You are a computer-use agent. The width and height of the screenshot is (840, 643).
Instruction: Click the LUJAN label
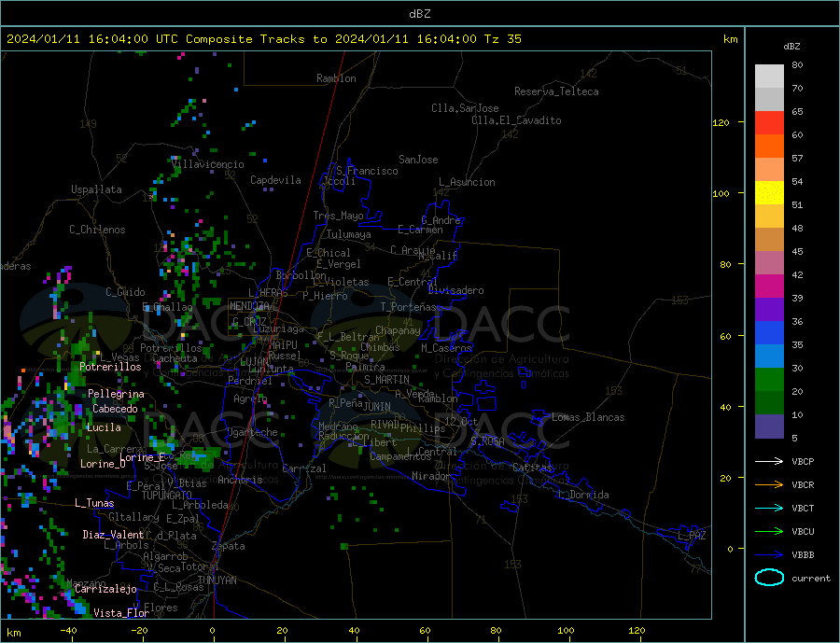[x=254, y=362]
